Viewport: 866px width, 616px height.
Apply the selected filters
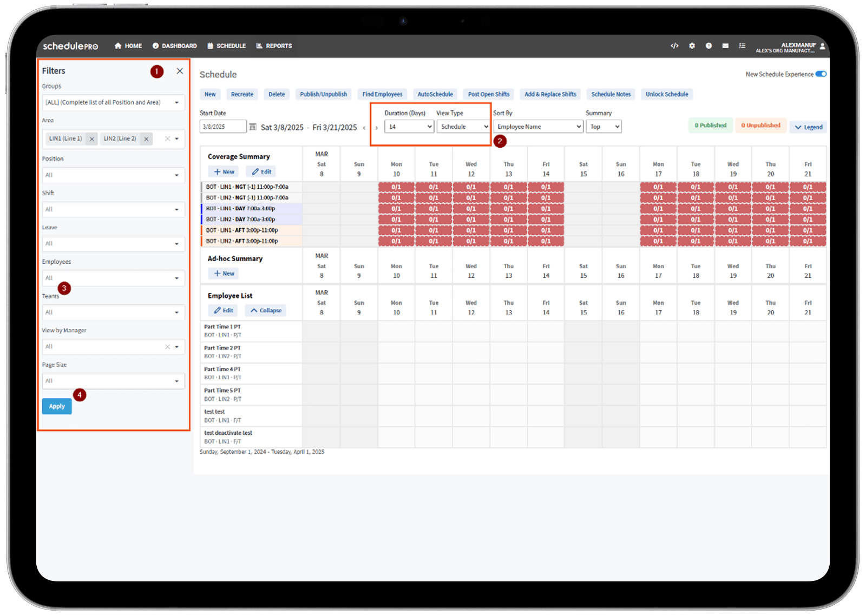(x=57, y=406)
